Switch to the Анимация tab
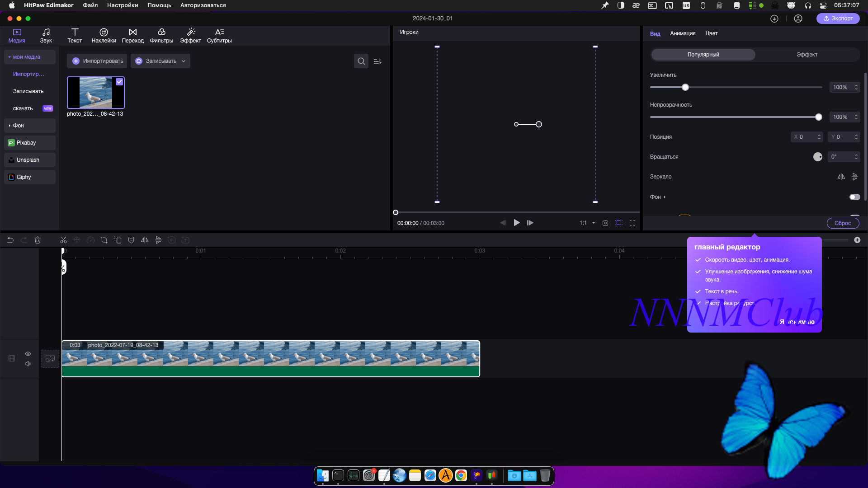868x488 pixels. [683, 33]
